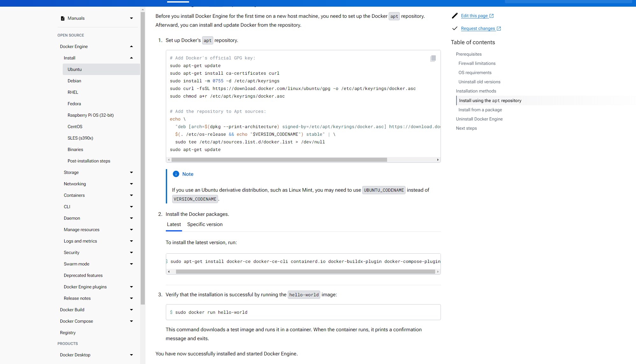Click the checkmark icon beside Request changes
The height and width of the screenshot is (364, 636).
(455, 28)
